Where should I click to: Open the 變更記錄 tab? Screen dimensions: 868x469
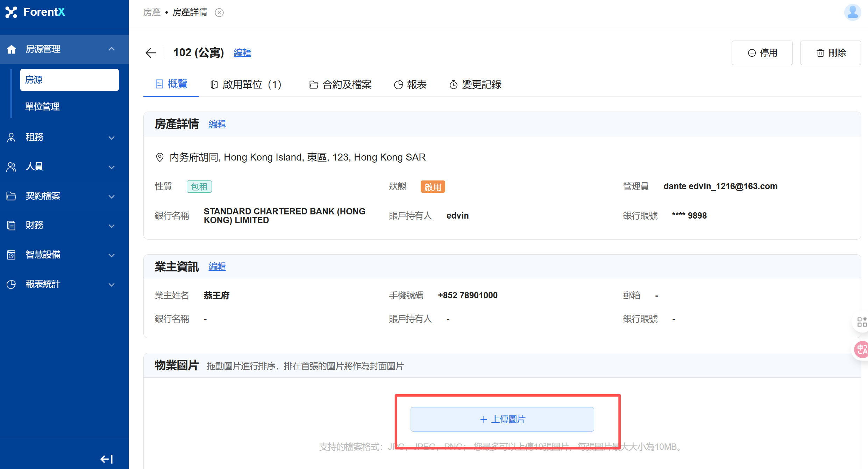coord(476,85)
